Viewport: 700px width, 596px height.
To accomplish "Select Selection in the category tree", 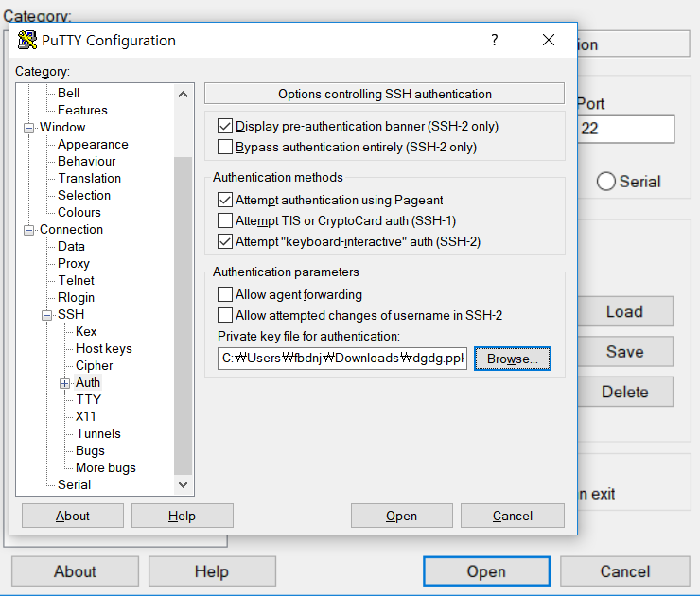I will tap(84, 195).
